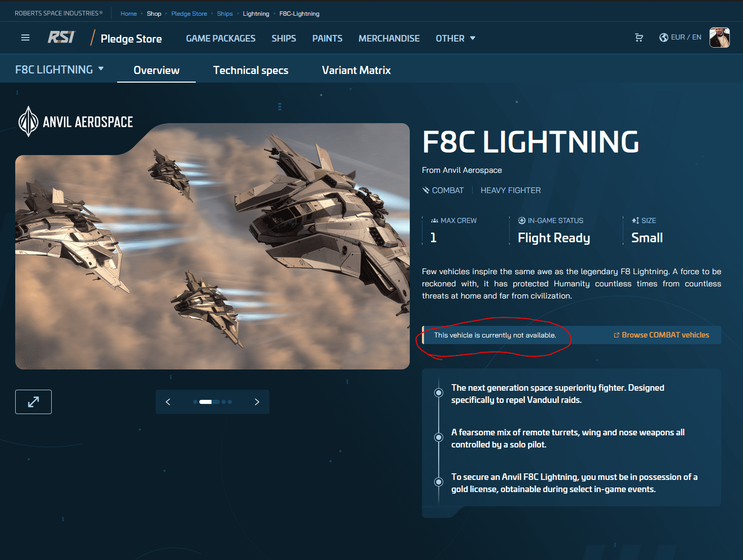
Task: Show next gallery image
Action: click(257, 402)
